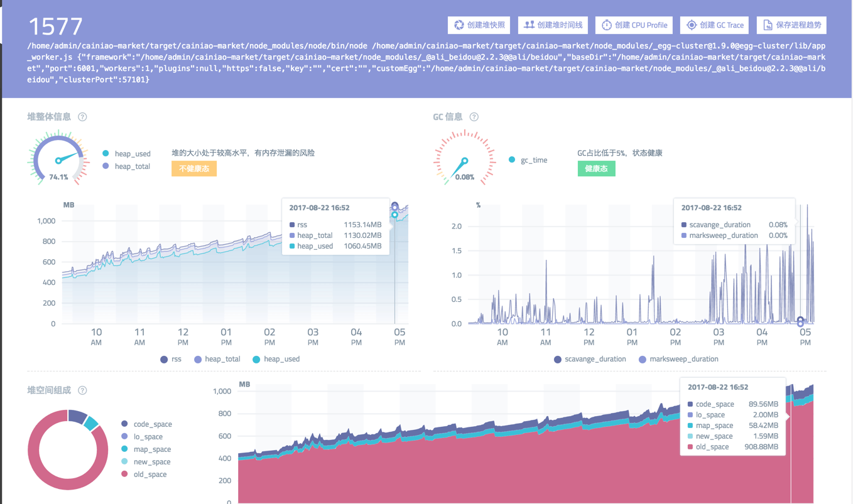Toggle code_space in the donut legend
This screenshot has height=504, width=853.
pyautogui.click(x=146, y=424)
